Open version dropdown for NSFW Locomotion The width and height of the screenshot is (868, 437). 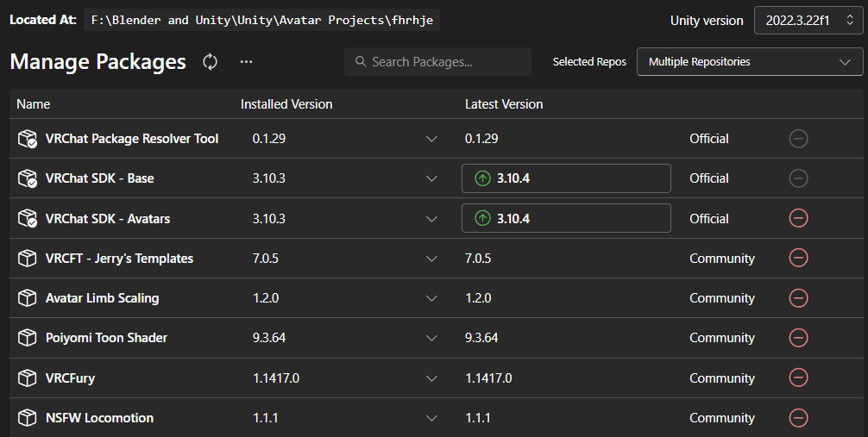(431, 419)
